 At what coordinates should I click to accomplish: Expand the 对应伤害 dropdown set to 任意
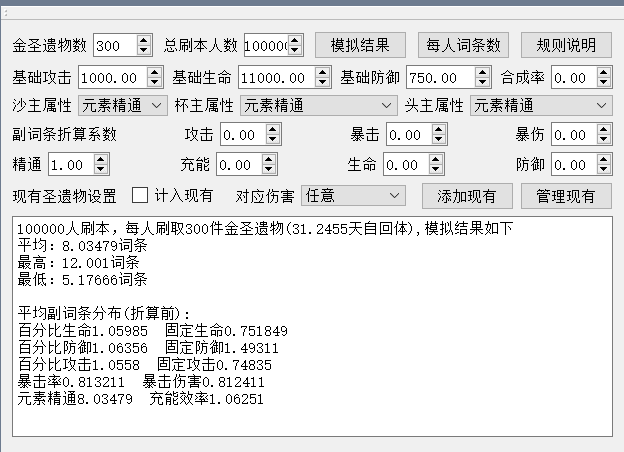coord(353,195)
